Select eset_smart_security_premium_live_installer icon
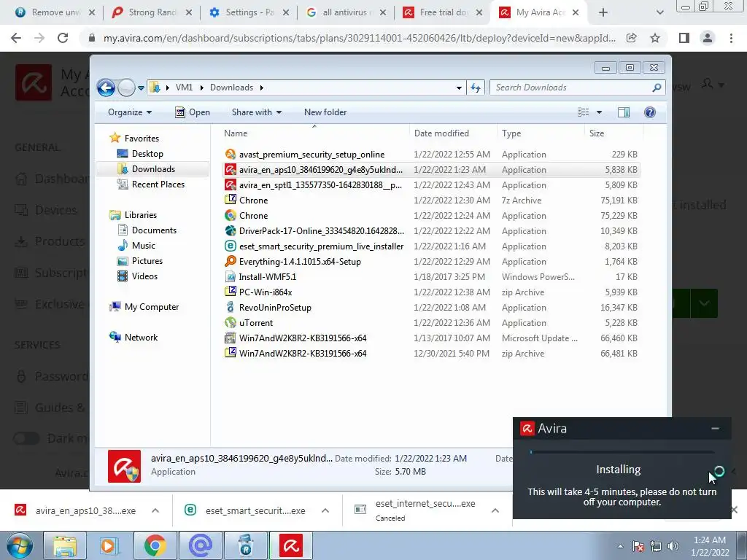This screenshot has width=747, height=560. [x=230, y=246]
